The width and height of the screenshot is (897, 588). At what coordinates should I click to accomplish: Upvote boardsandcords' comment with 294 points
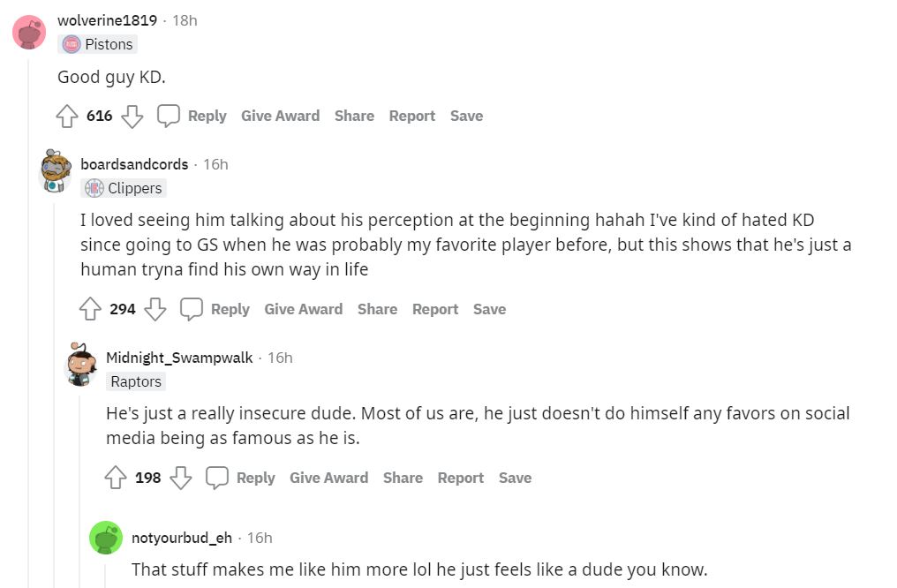91,309
